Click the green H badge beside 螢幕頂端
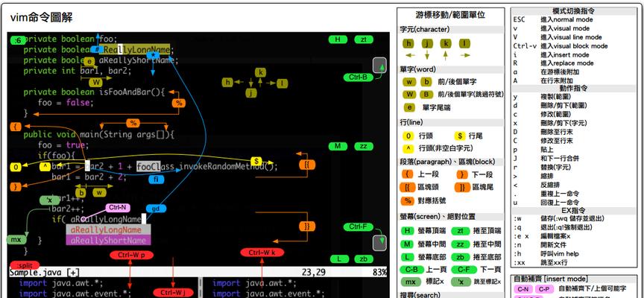 (408, 231)
